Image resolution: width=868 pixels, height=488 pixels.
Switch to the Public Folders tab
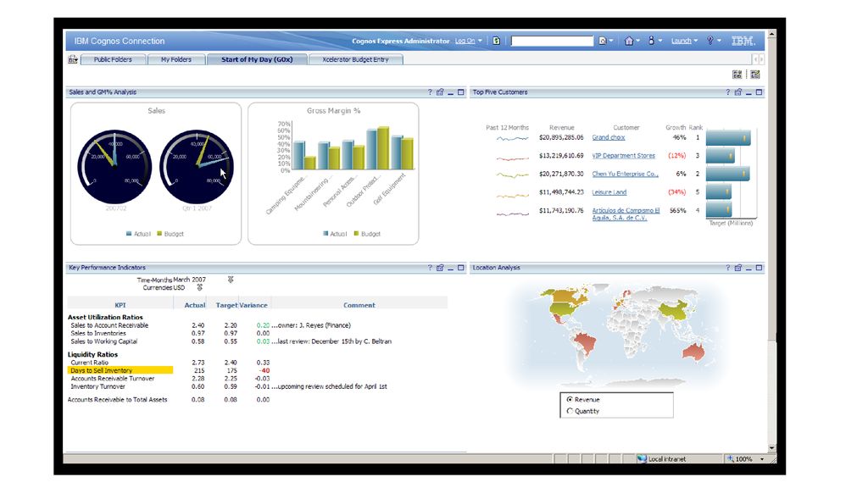pyautogui.click(x=113, y=59)
